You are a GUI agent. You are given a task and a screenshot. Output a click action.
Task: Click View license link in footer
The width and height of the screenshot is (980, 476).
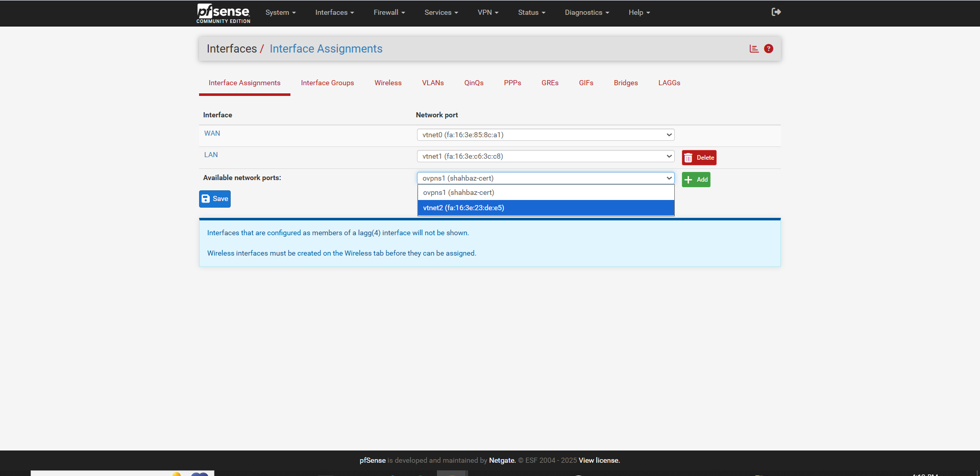[x=599, y=461]
